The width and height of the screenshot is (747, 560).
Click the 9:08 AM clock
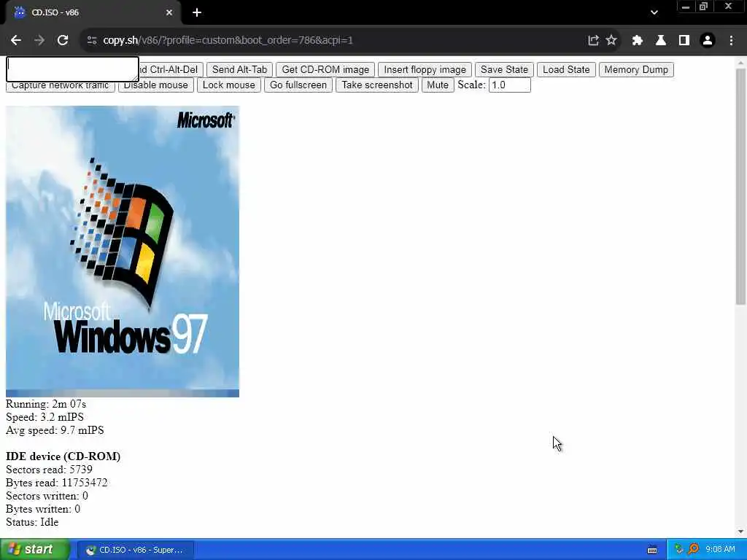[720, 549]
